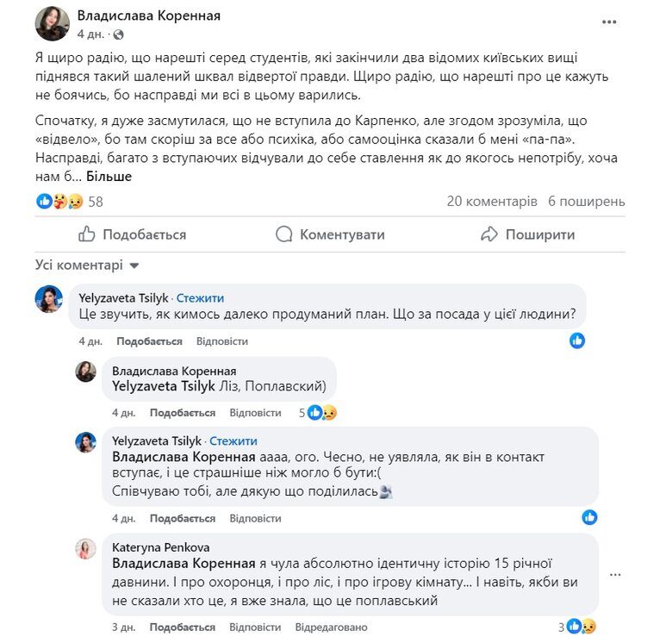672x637 pixels.
Task: Click the public globe audience icon
Action: (x=118, y=35)
